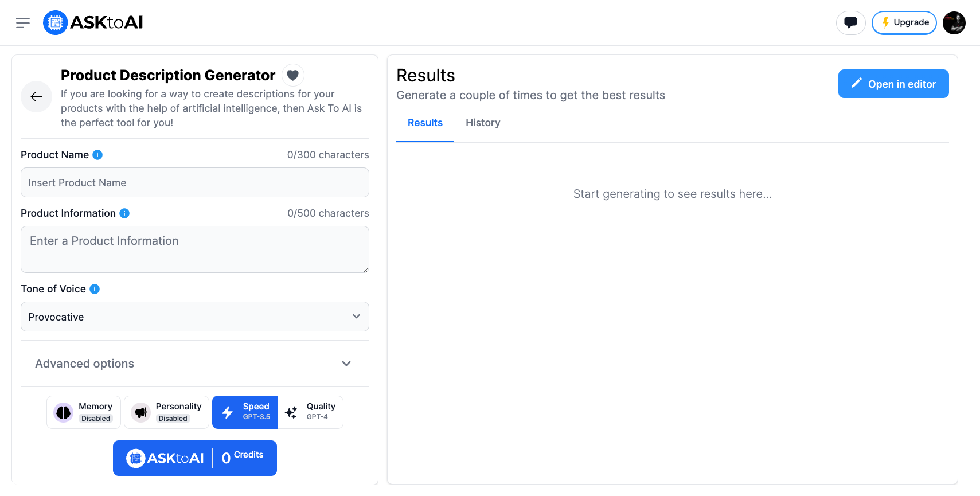
Task: Show info for Tone of Voice
Action: [95, 289]
